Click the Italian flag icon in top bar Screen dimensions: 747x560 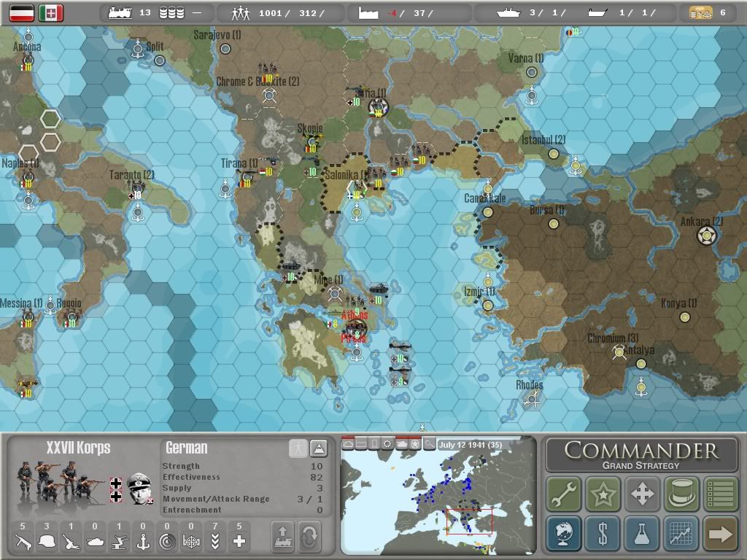pyautogui.click(x=51, y=13)
